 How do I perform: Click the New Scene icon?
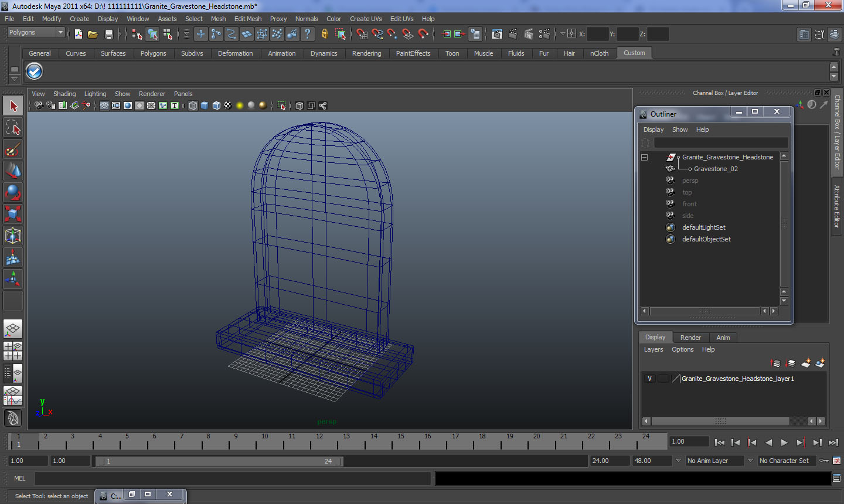coord(78,34)
